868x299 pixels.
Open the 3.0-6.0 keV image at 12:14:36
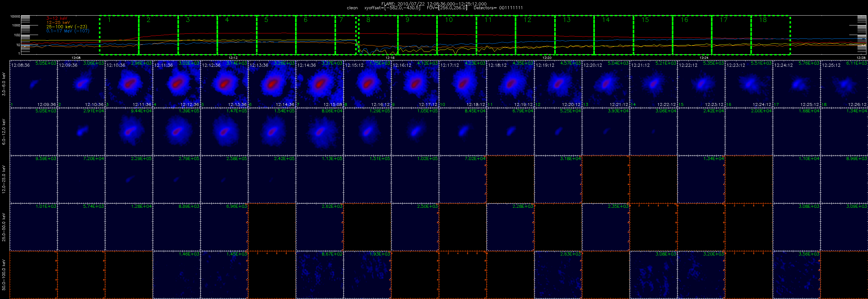(x=320, y=84)
